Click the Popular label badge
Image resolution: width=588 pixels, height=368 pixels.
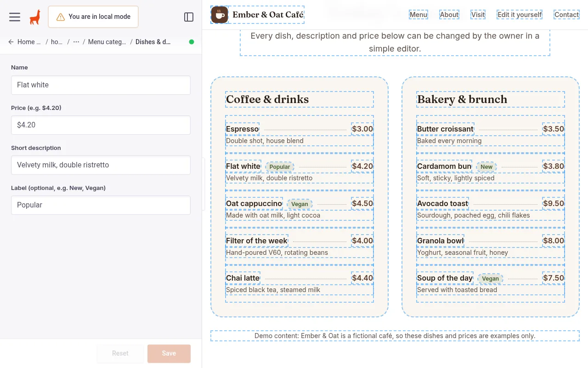pyautogui.click(x=280, y=167)
